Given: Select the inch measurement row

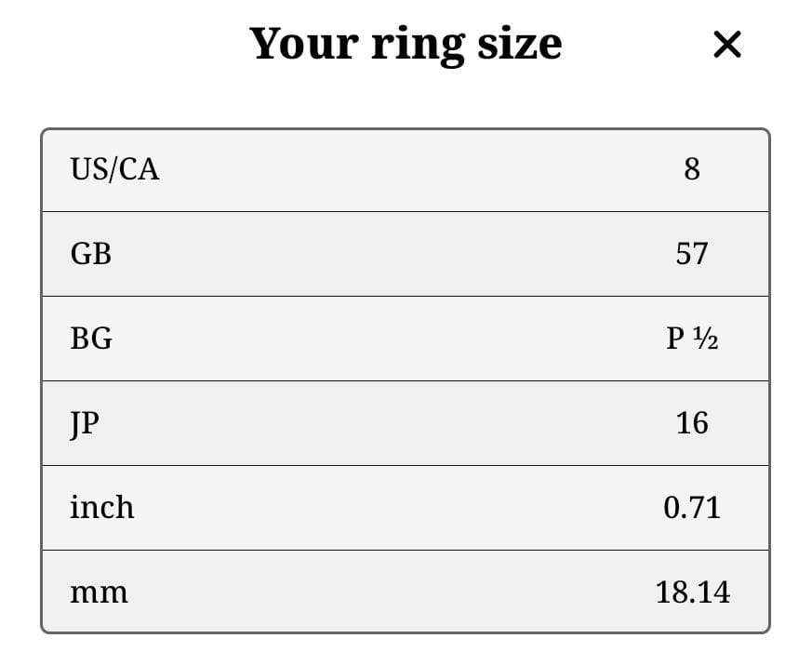Looking at the screenshot, I should (x=405, y=507).
